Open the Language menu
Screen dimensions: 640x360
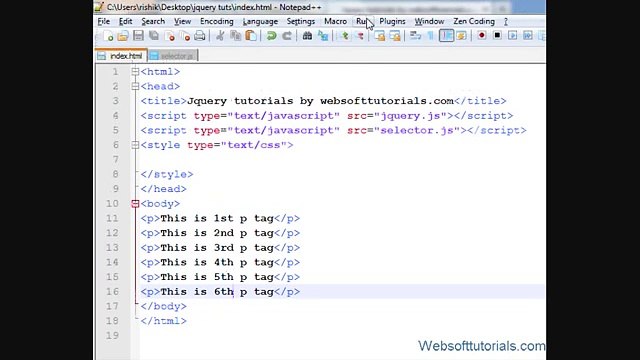pyautogui.click(x=260, y=21)
